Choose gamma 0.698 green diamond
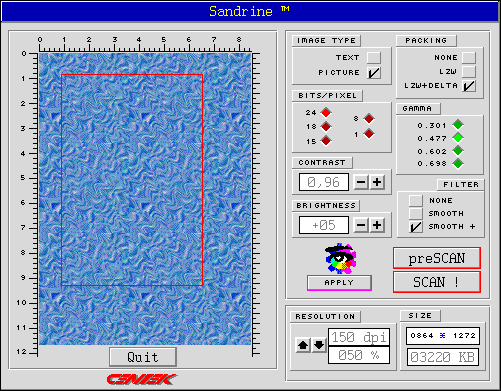Viewport: 501px width, 391px height. (x=458, y=164)
